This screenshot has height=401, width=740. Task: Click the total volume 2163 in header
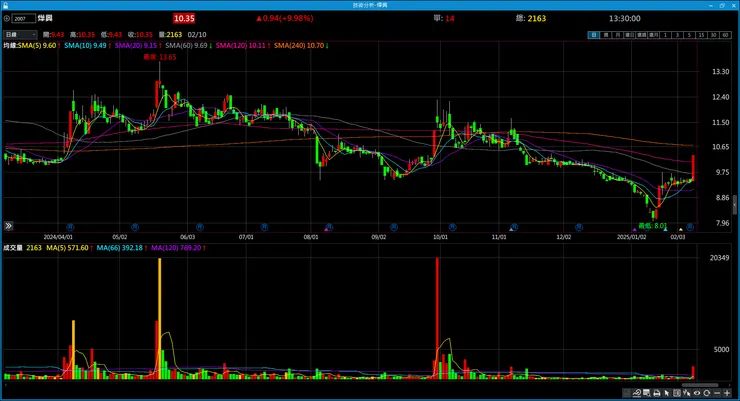(537, 18)
